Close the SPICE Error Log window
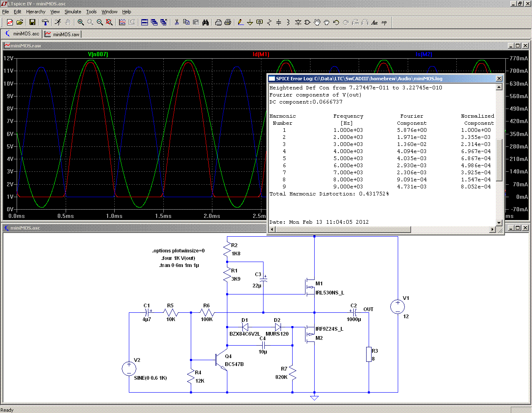This screenshot has width=532, height=413. 499,78
